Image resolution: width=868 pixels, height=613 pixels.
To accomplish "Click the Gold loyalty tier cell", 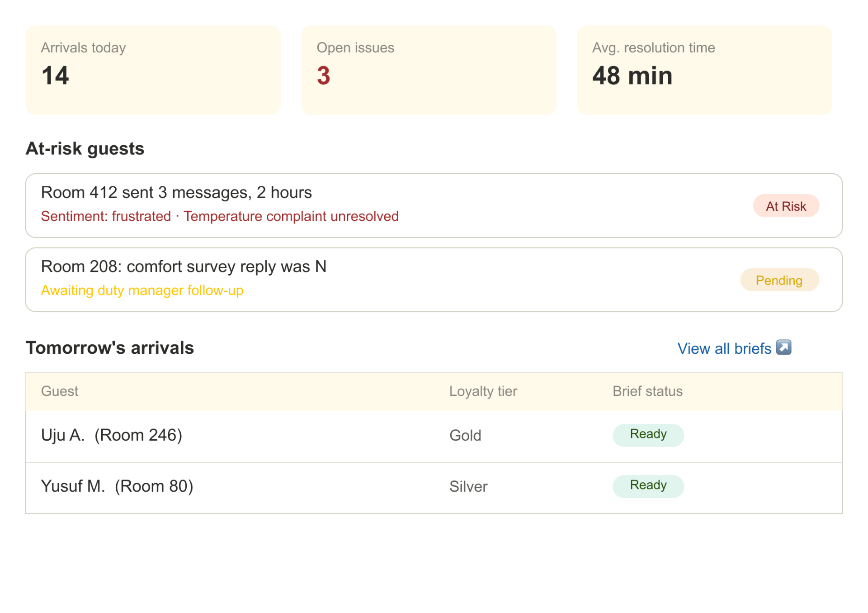I will click(x=465, y=436).
